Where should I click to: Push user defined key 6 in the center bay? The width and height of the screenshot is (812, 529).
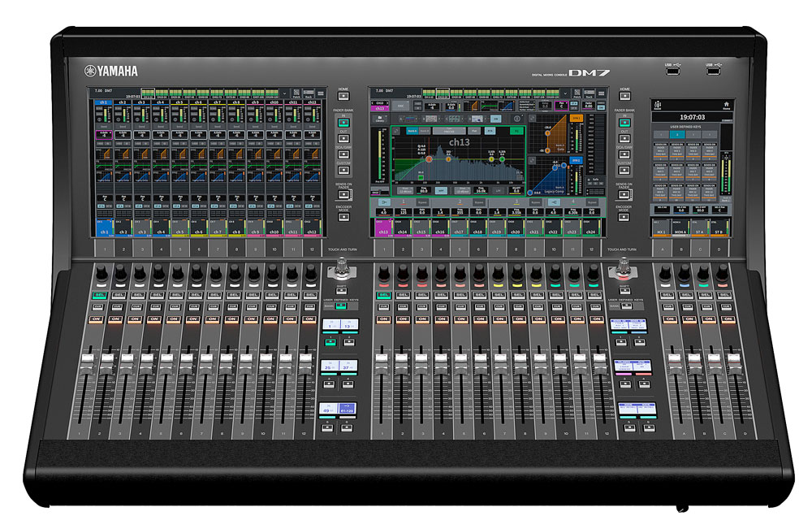point(648,428)
